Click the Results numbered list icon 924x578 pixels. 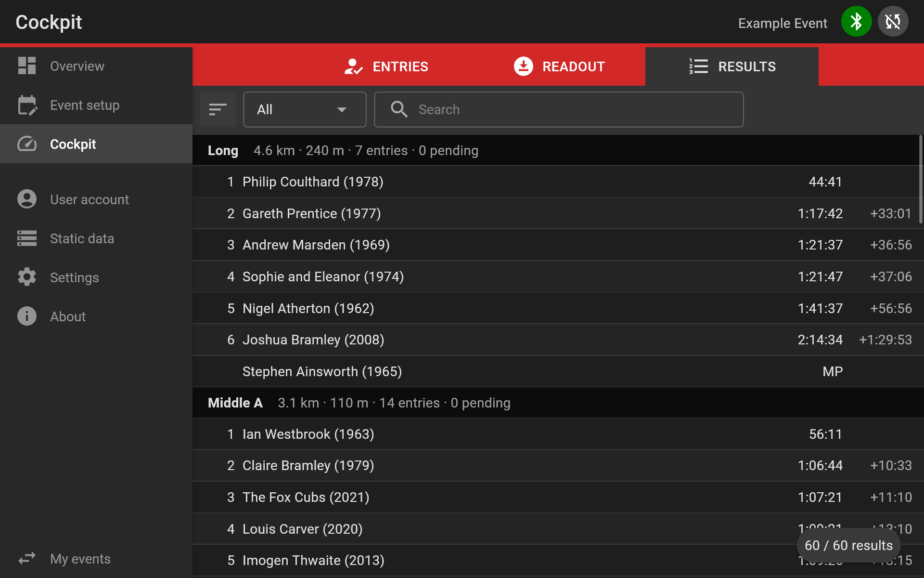[698, 66]
